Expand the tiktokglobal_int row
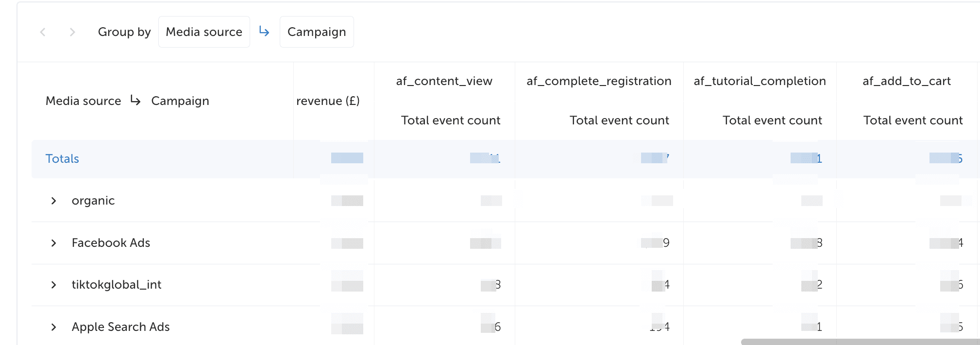 (x=53, y=285)
